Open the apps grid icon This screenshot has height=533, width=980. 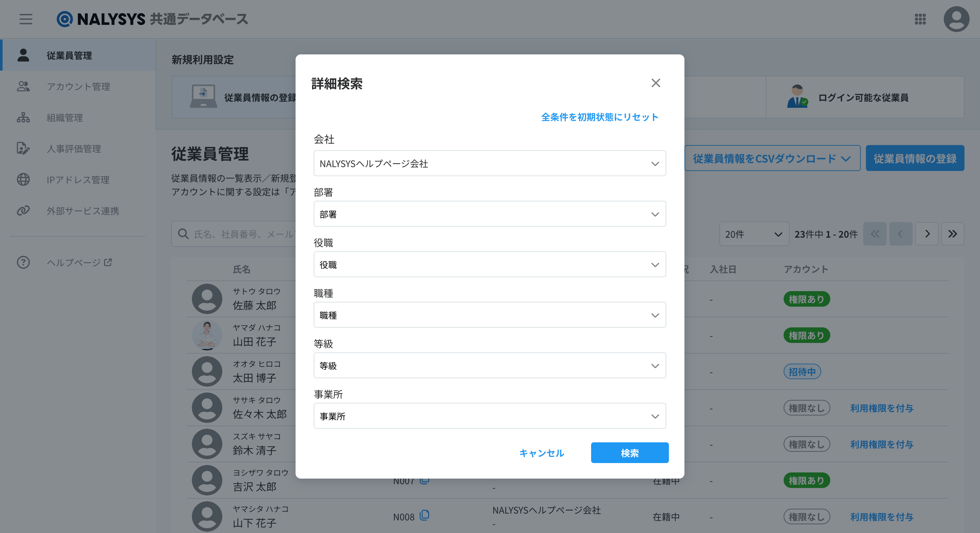point(920,19)
